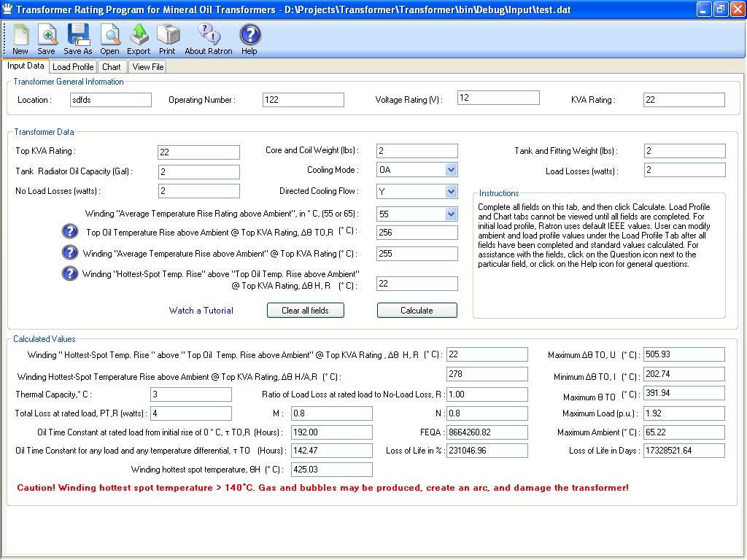
Task: Click the Maximum Load (p.u.) field
Action: [684, 413]
